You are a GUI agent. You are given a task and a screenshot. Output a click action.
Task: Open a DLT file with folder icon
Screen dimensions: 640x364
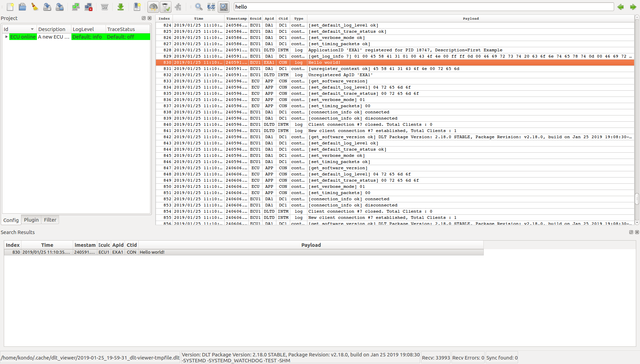click(22, 7)
